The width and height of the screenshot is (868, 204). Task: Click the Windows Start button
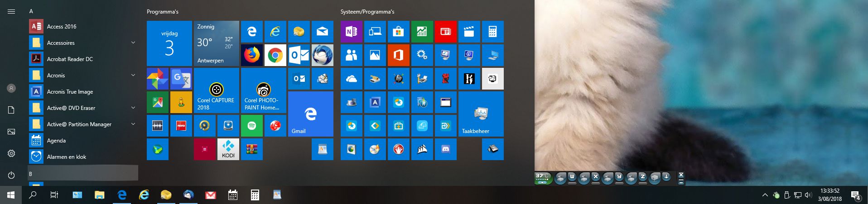click(11, 195)
